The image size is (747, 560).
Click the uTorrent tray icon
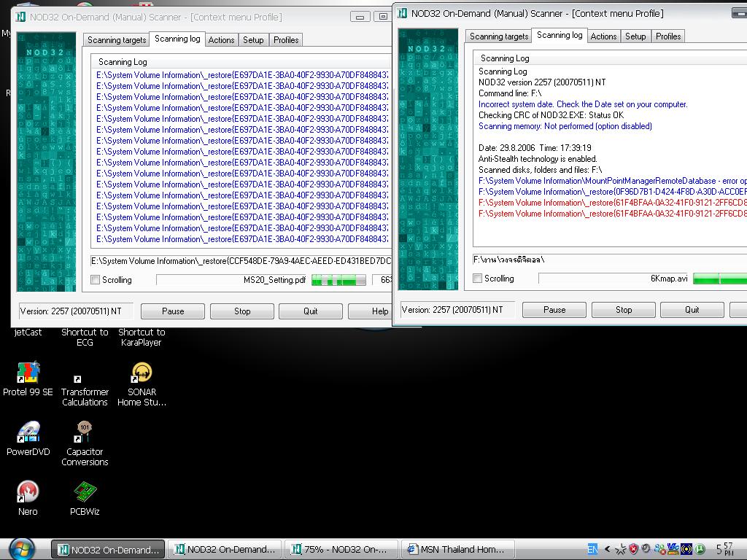click(700, 549)
